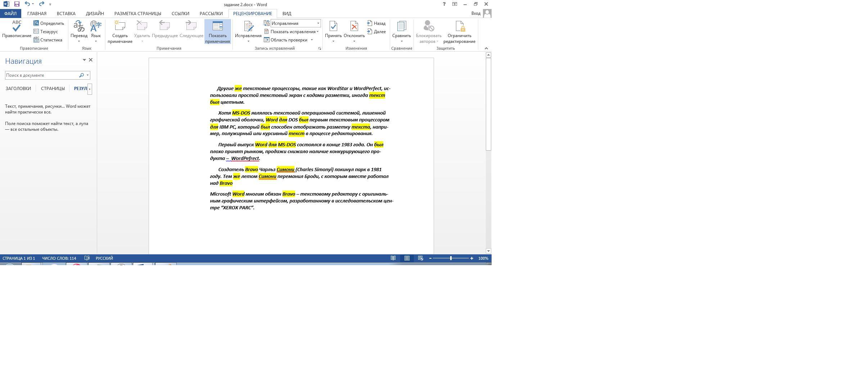Image resolution: width=868 pixels, height=366 pixels.
Task: Close the Навигация pane
Action: click(x=91, y=60)
